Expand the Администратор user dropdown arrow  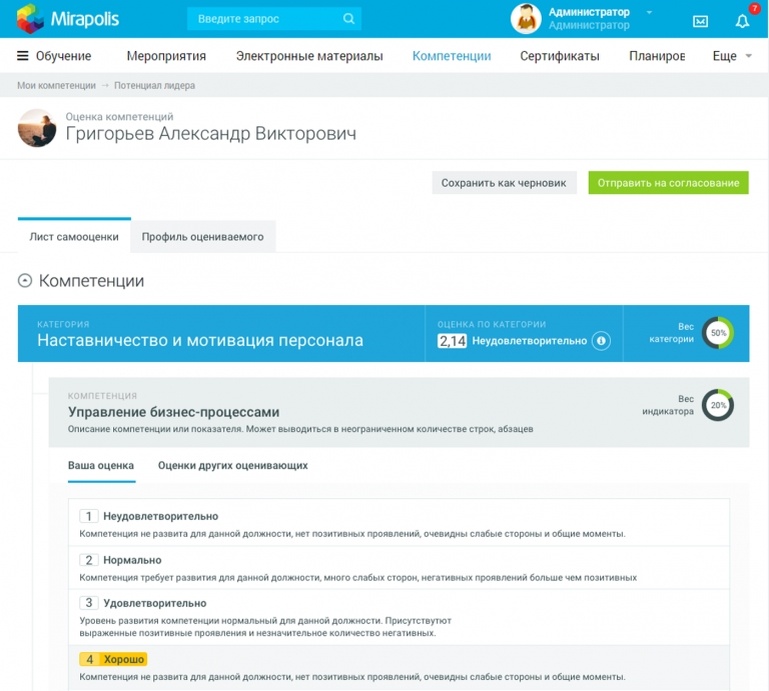[649, 12]
